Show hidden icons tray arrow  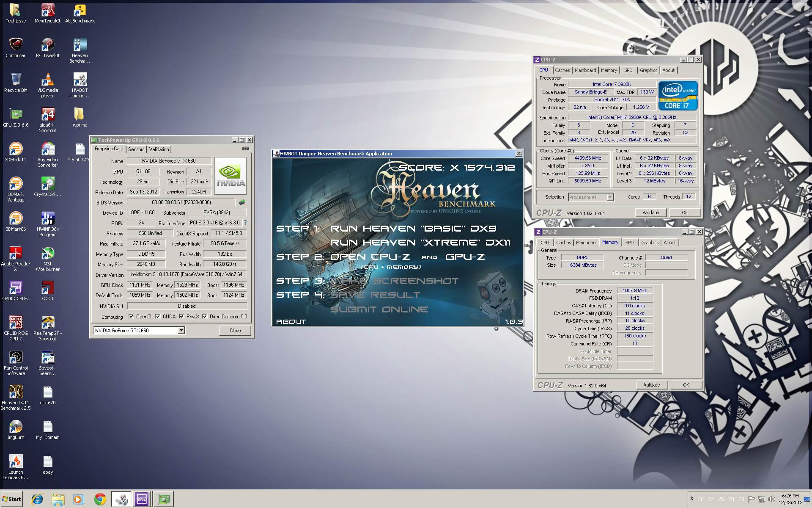(x=691, y=499)
